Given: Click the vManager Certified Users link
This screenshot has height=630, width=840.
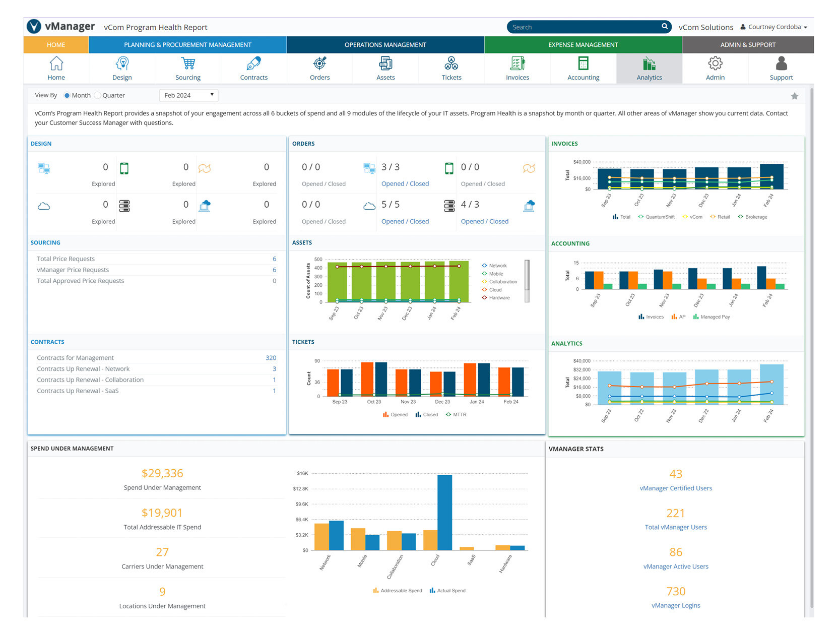Looking at the screenshot, I should [675, 488].
